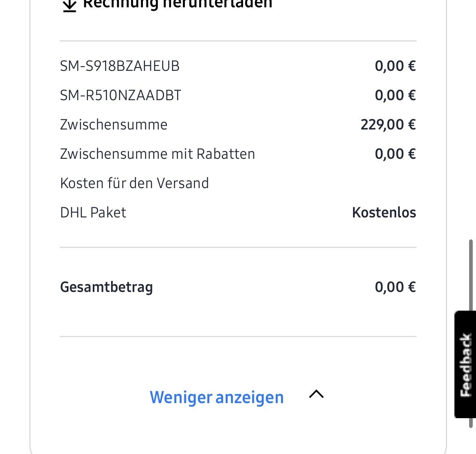Click the vertical scrollbar thumb
Screen dimensions: 476x454
coord(472,277)
